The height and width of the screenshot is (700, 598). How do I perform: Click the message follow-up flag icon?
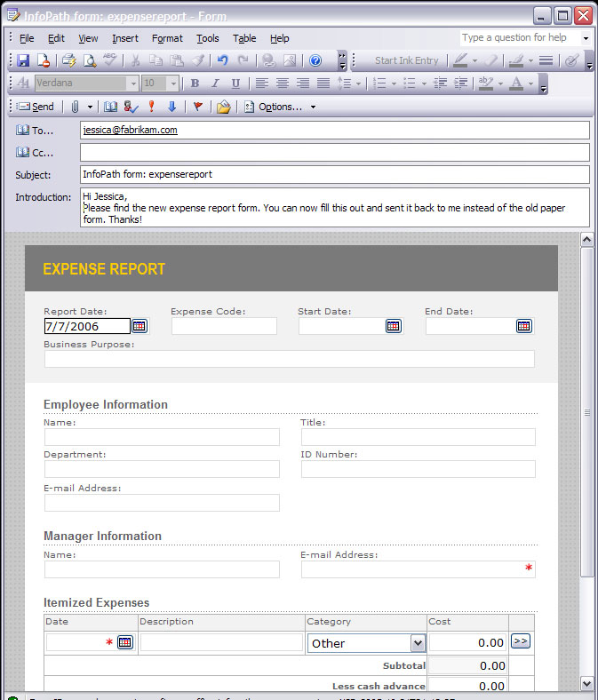coord(197,107)
